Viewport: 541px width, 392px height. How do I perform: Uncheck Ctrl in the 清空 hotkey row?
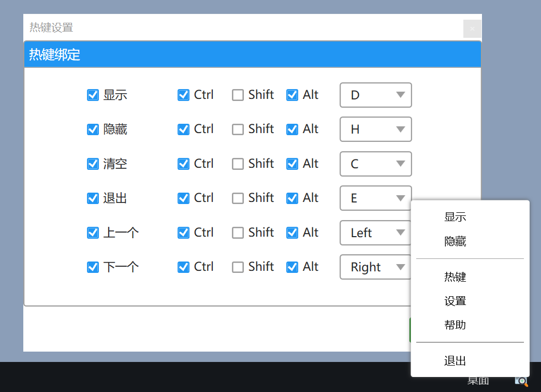click(x=183, y=164)
